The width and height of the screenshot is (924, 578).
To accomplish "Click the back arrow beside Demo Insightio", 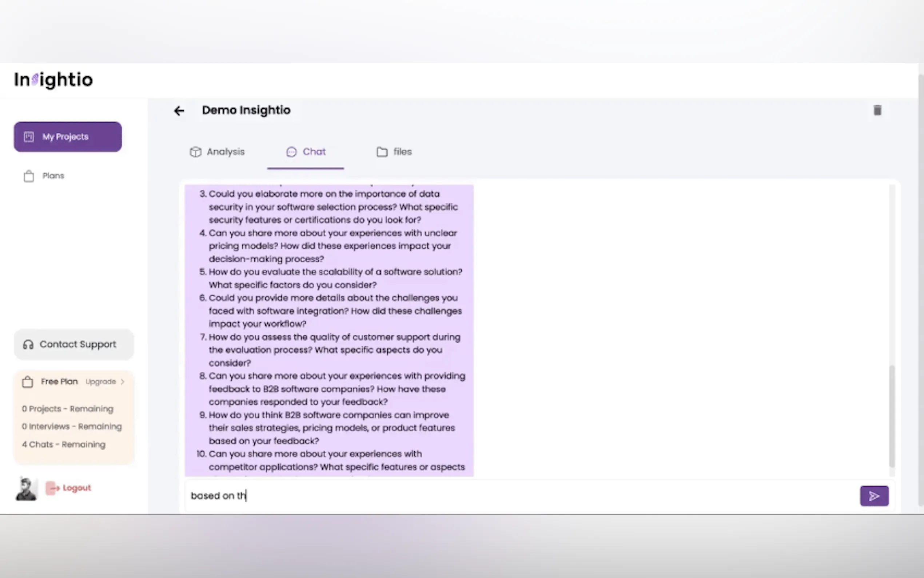I will tap(179, 111).
